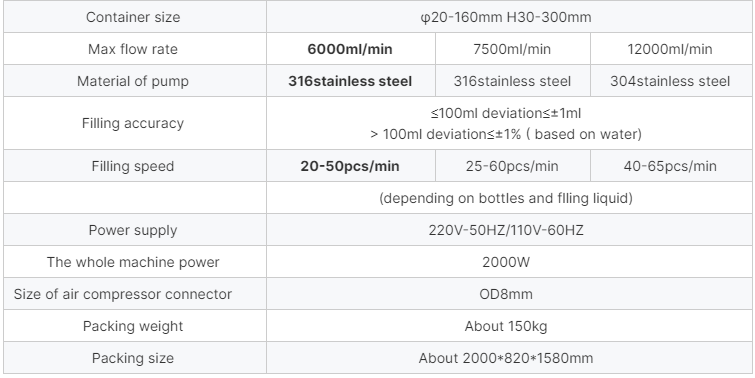Select the 7500ml/min flow rate value
The height and width of the screenshot is (378, 755).
coord(512,49)
